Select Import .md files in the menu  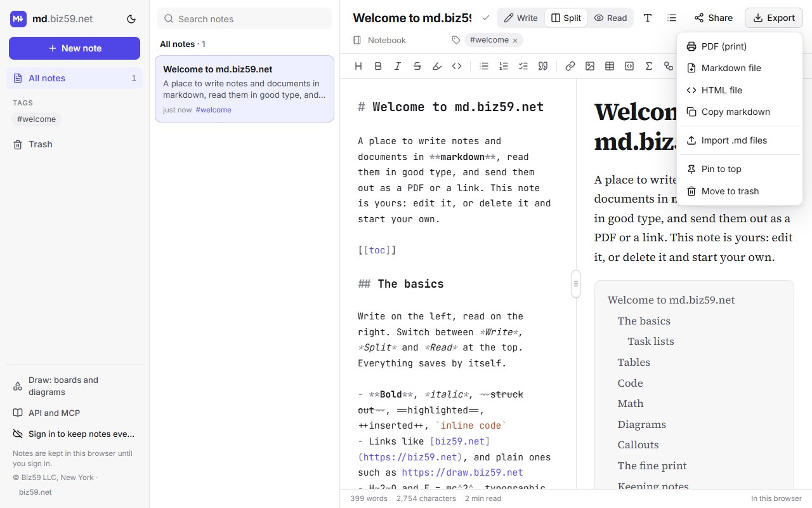(740, 140)
